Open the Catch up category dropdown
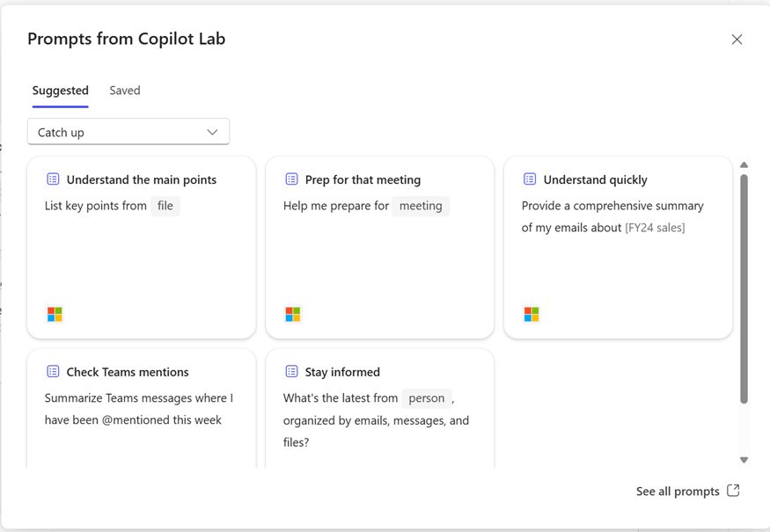770x532 pixels. coord(128,132)
